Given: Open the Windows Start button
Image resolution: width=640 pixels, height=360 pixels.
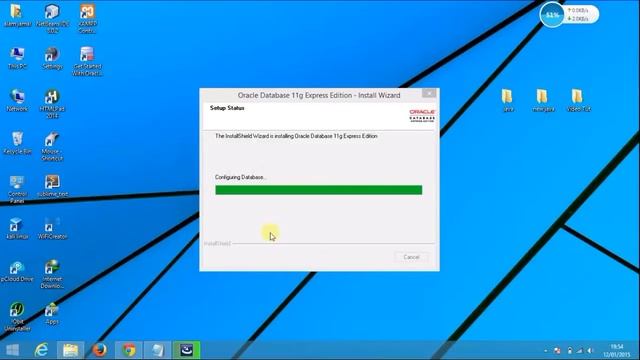Looking at the screenshot, I should (12, 350).
